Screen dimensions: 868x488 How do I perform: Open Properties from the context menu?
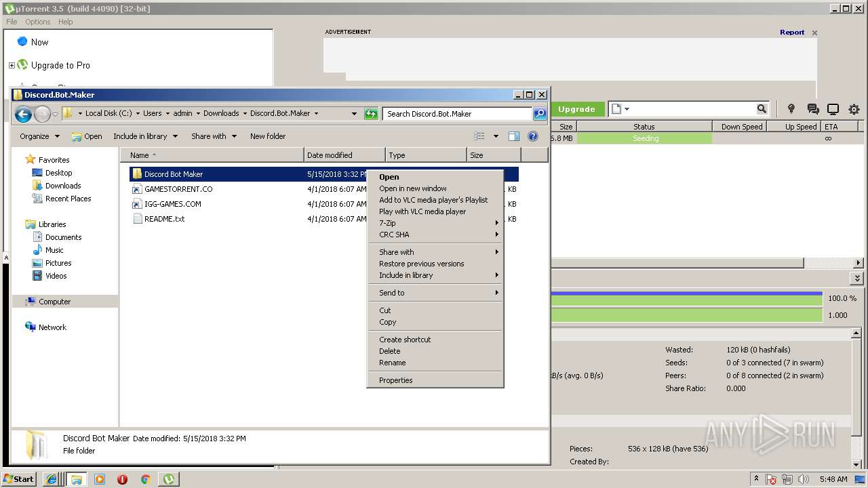(x=435, y=380)
